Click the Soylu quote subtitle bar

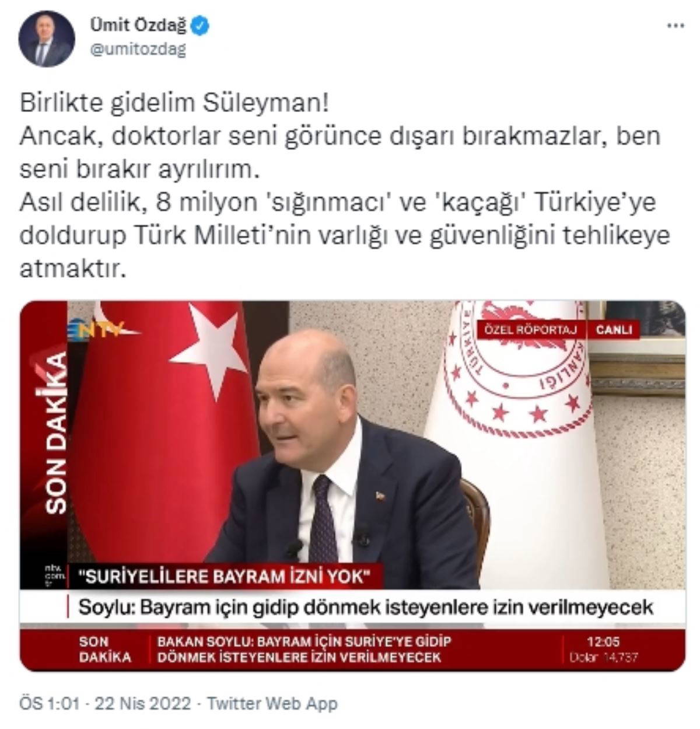click(365, 608)
